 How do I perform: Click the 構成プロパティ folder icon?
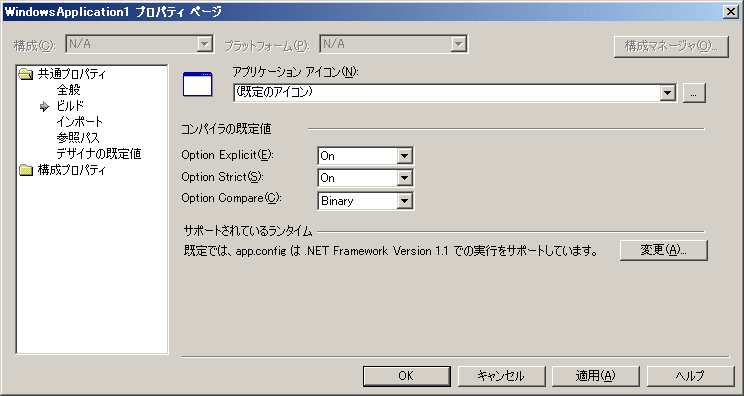26,170
